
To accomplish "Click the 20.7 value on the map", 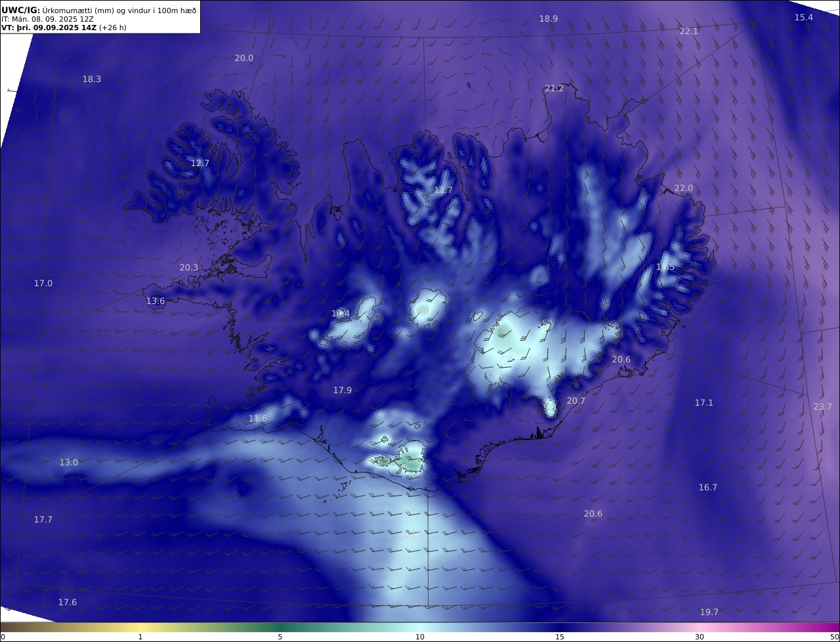I will coord(576,400).
